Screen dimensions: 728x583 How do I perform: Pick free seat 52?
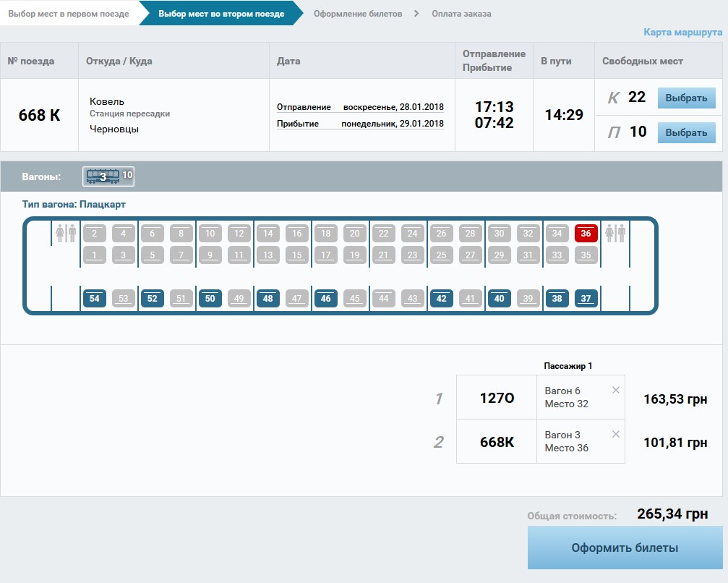[x=152, y=298]
